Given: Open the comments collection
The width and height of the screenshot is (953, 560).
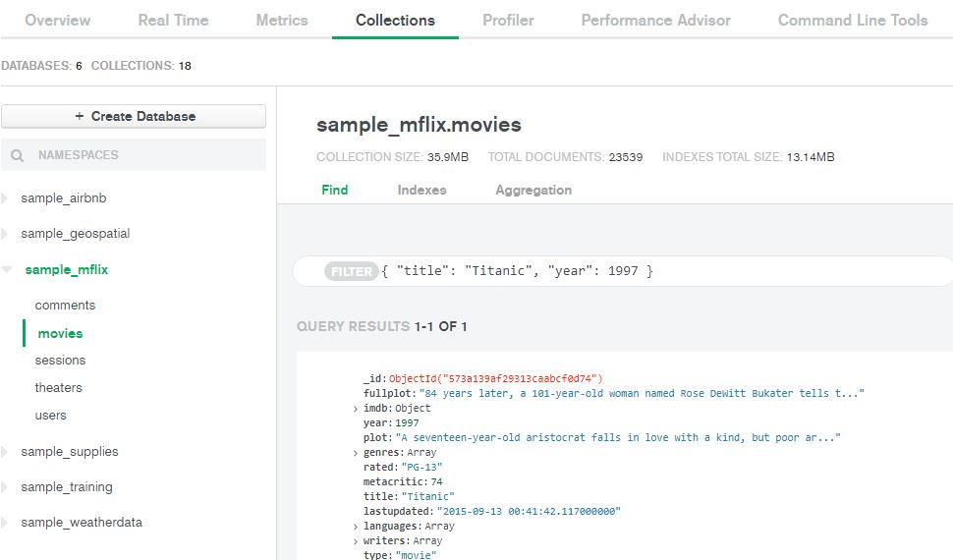Looking at the screenshot, I should click(x=65, y=306).
